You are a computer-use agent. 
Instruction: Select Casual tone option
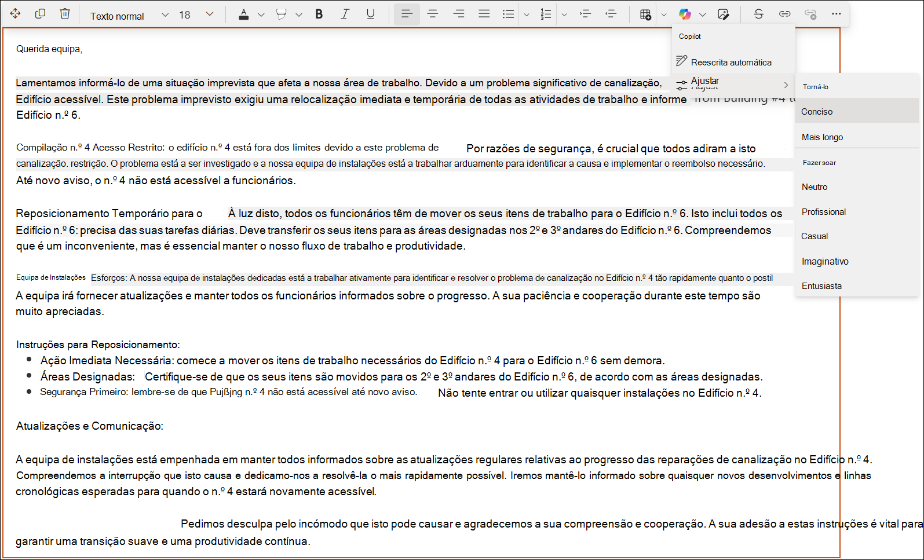point(857,236)
